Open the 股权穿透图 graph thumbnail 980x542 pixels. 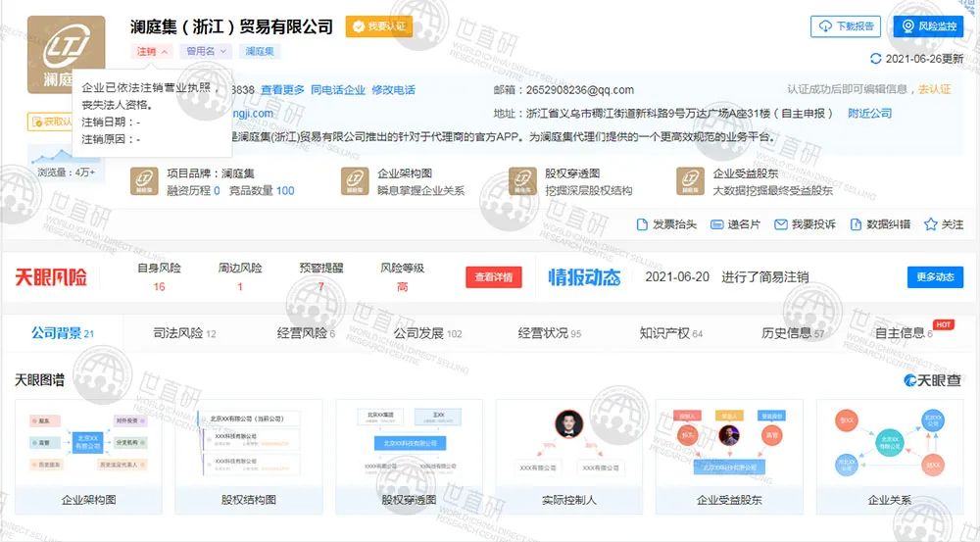point(409,457)
